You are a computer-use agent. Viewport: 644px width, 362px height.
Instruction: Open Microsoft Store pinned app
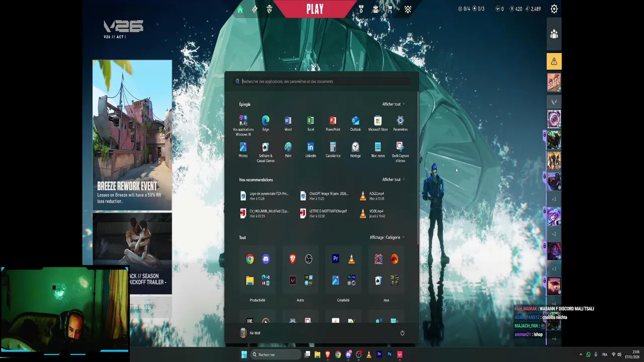pos(378,123)
